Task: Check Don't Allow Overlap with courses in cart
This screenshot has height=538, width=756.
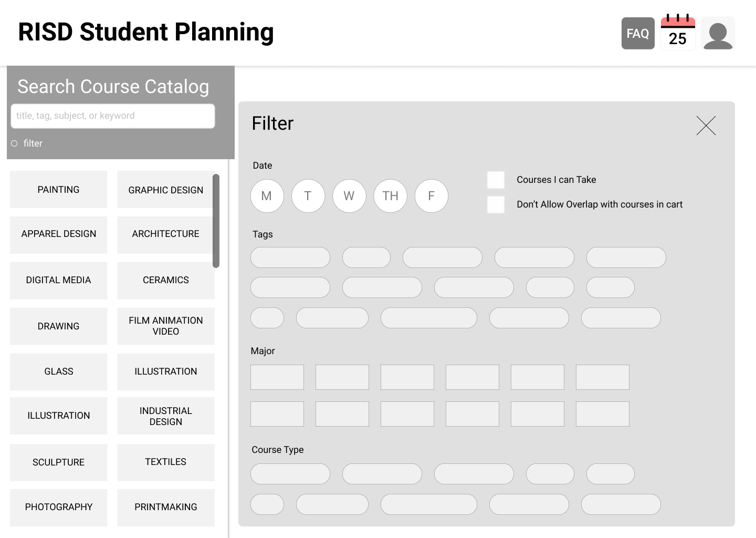Action: (496, 204)
